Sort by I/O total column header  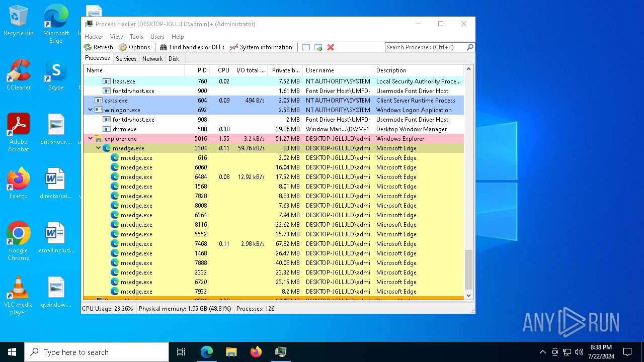point(250,70)
